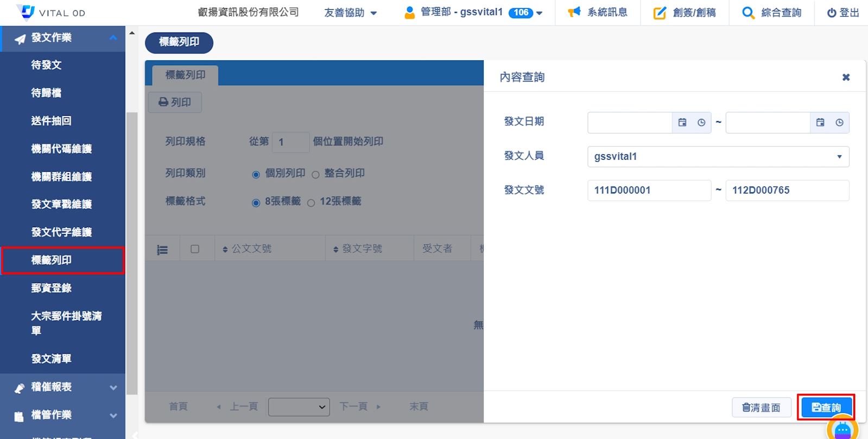This screenshot has width=868, height=439.
Task: Click the starting 發文文號 field 111D000001
Action: [649, 191]
